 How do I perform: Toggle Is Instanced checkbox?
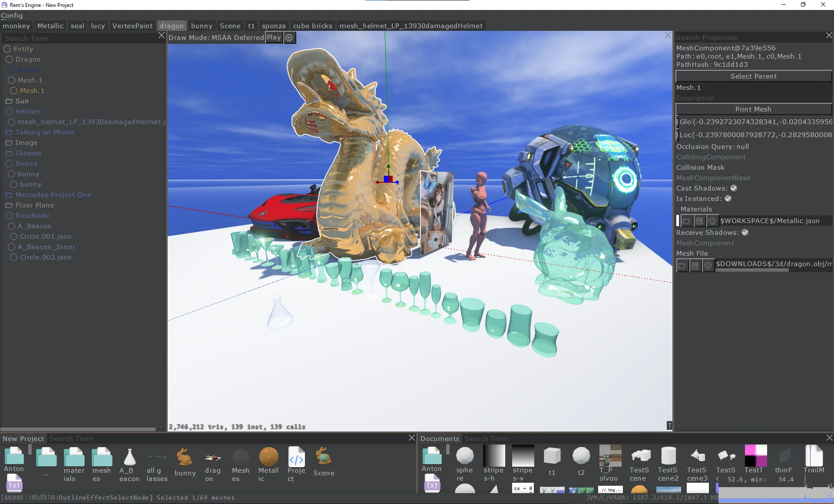click(728, 198)
